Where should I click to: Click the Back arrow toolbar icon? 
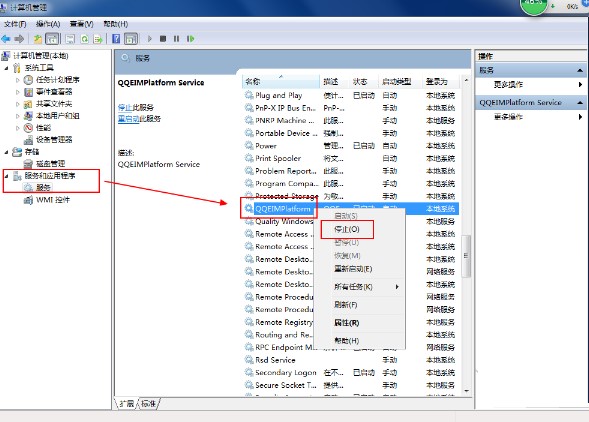click(6, 39)
